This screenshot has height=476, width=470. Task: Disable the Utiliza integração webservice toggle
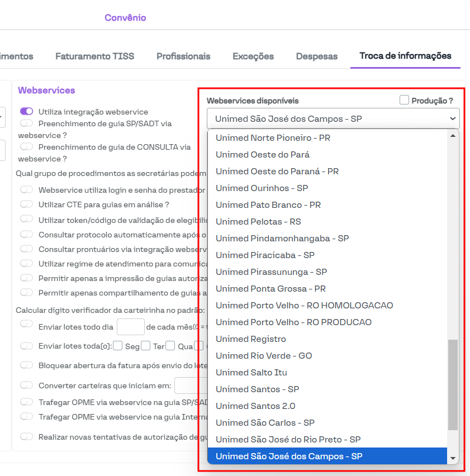(x=26, y=112)
